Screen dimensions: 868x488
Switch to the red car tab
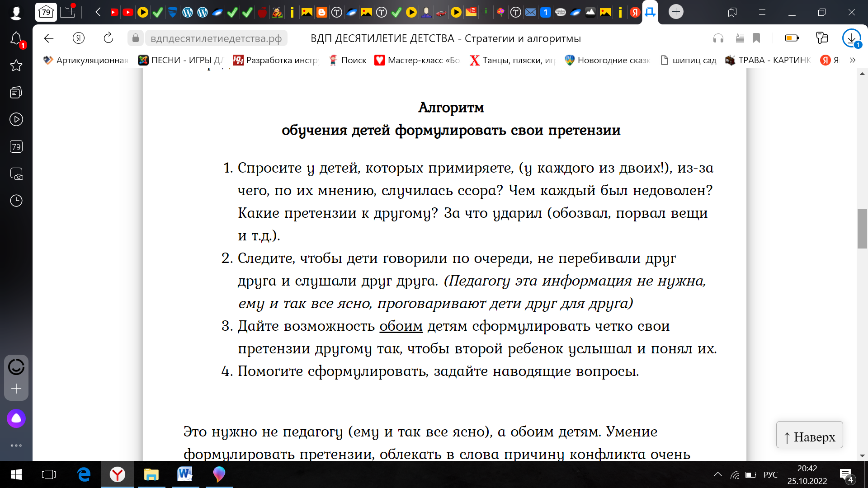tap(441, 12)
